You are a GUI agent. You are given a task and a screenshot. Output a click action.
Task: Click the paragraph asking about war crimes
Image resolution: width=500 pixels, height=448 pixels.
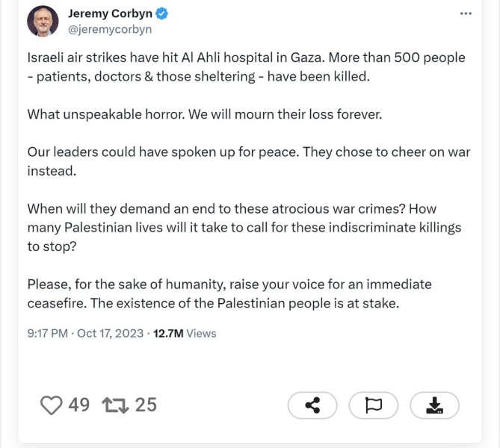pyautogui.click(x=244, y=227)
